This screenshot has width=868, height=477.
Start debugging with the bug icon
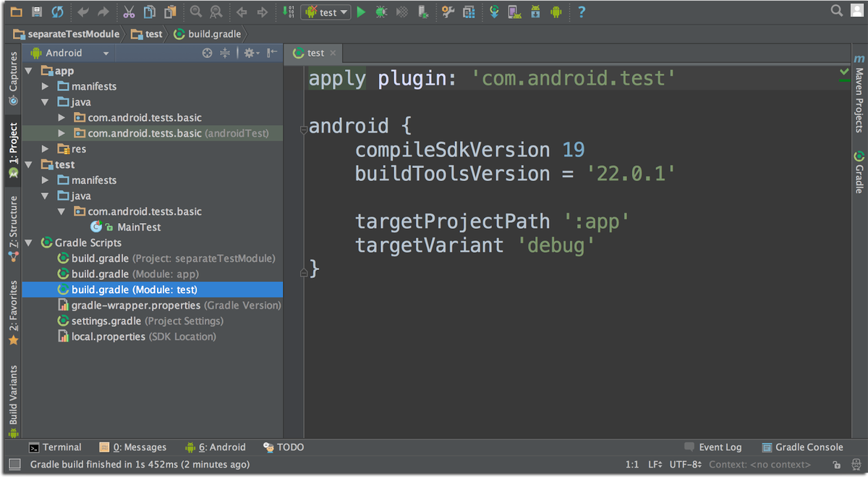click(x=381, y=12)
